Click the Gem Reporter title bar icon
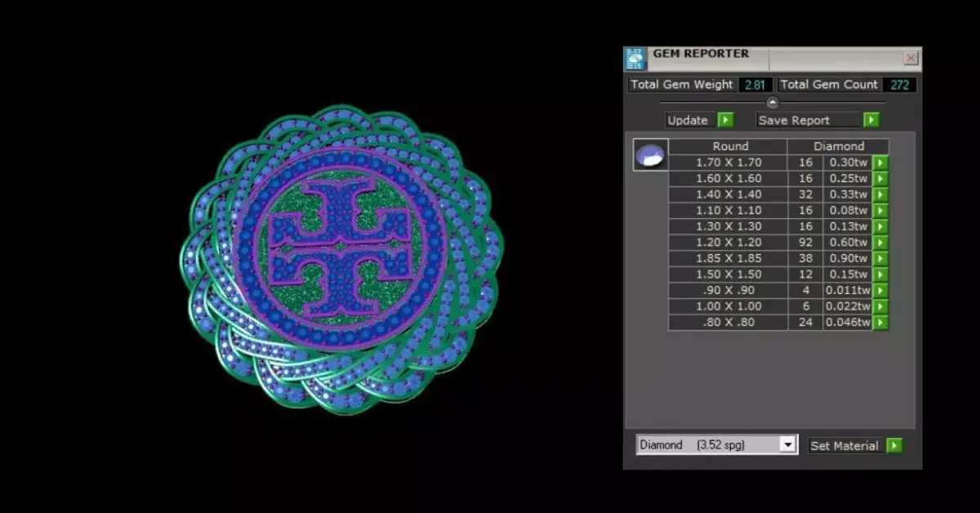 point(635,58)
